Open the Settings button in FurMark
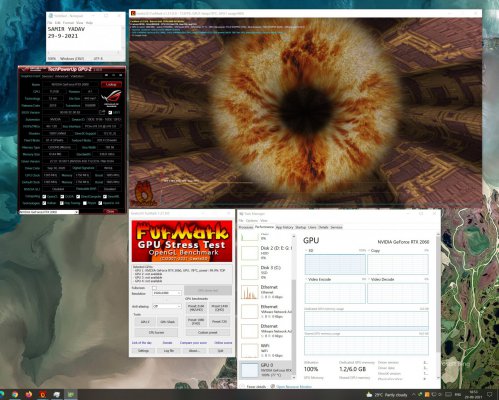This screenshot has width=499, height=400. click(x=143, y=351)
